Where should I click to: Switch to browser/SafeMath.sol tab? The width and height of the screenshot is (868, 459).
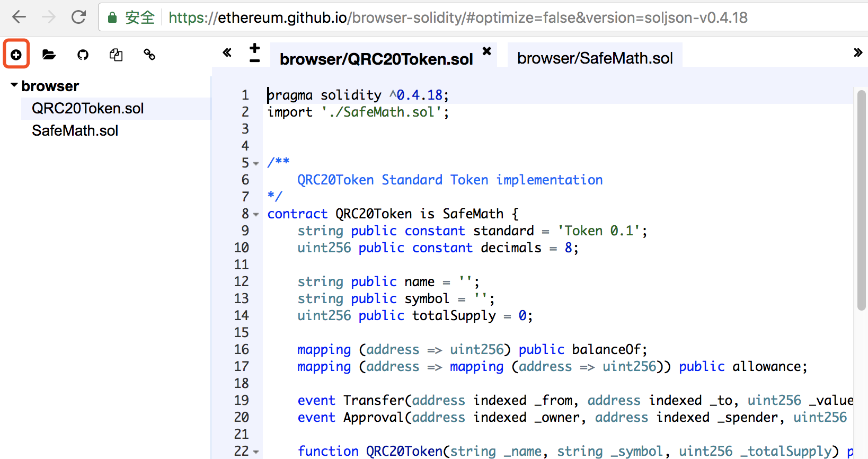click(x=595, y=58)
